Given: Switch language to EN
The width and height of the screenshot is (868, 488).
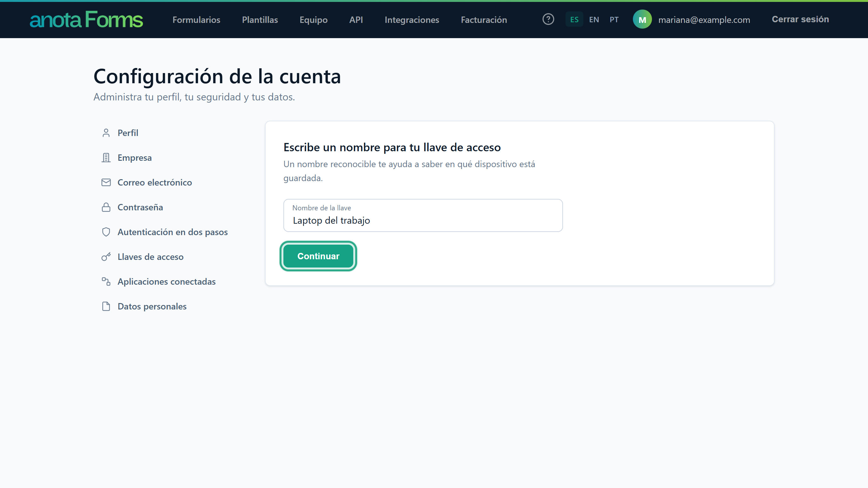Looking at the screenshot, I should tap(594, 20).
